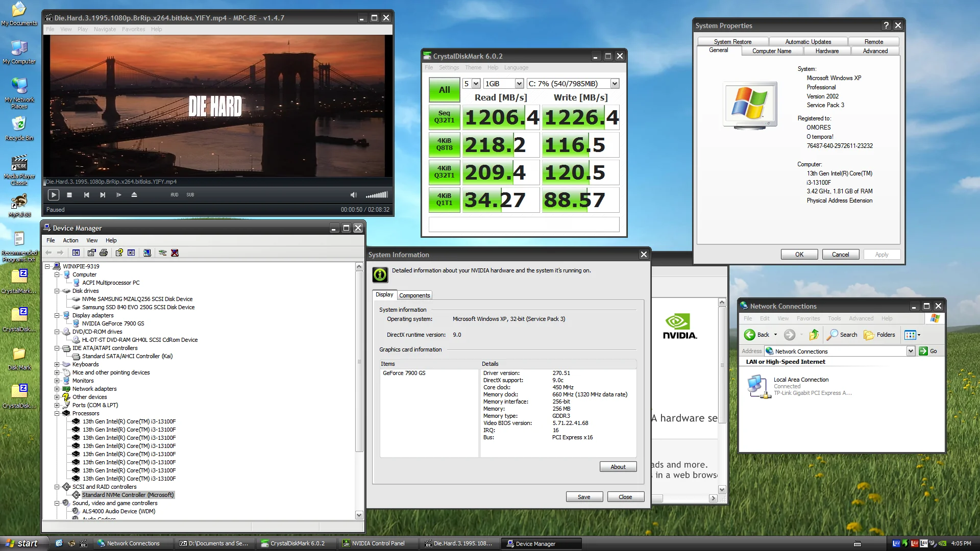Click the MPC-BE stop button
This screenshot has height=551, width=980.
click(x=69, y=194)
